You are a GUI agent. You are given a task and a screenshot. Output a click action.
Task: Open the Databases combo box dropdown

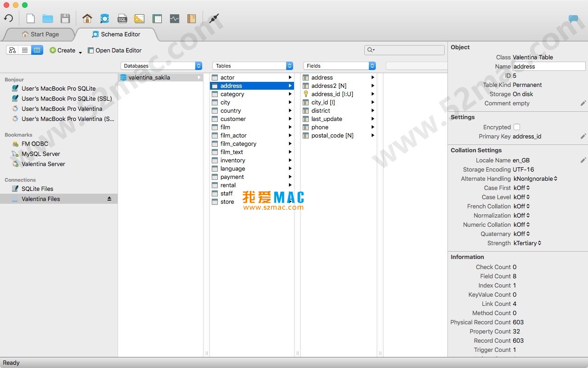click(x=198, y=66)
